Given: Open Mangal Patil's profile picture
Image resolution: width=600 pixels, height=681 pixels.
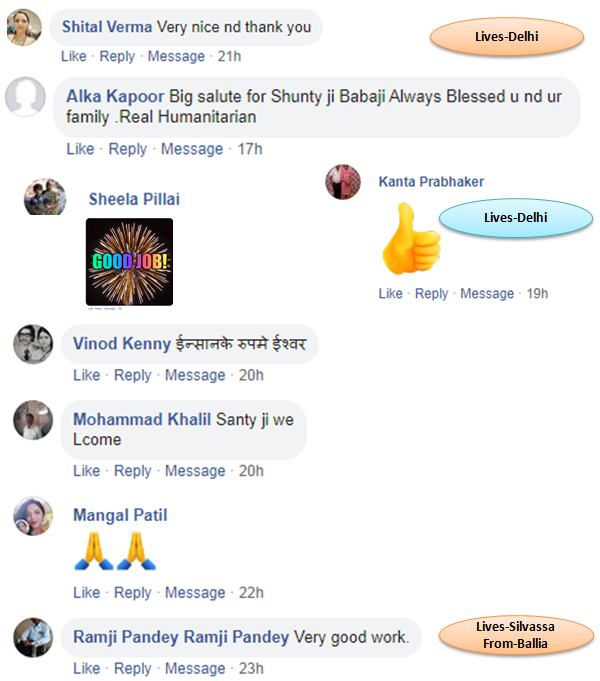Looking at the screenshot, I should 33,516.
